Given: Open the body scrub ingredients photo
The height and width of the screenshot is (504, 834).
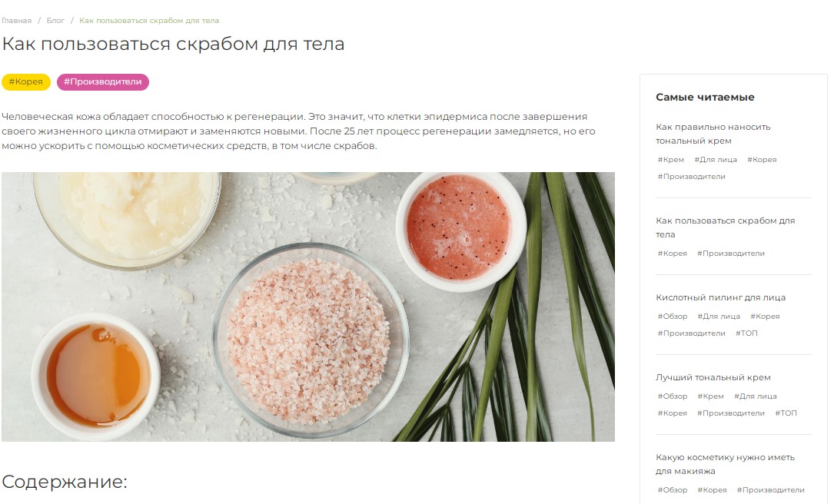Looking at the screenshot, I should click(308, 307).
